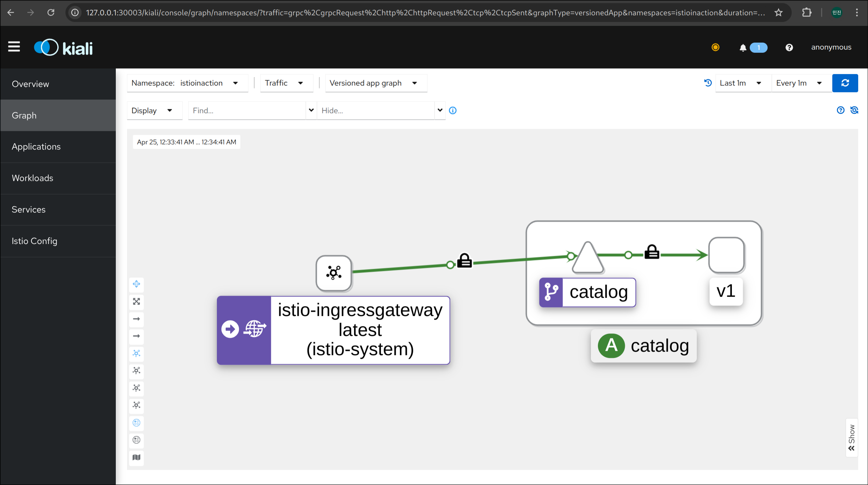This screenshot has width=868, height=485.
Task: Click the catalog service label badge
Action: tap(587, 293)
